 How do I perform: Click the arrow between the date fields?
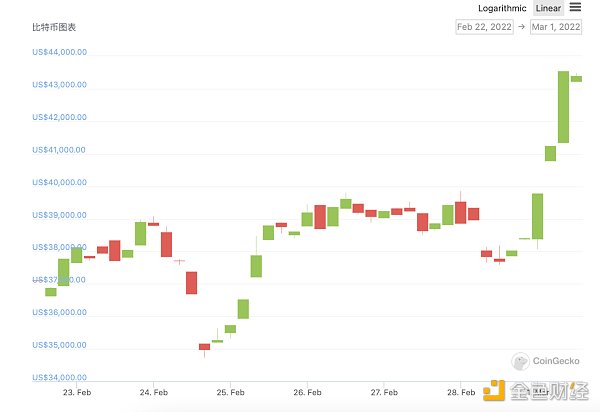tap(521, 27)
